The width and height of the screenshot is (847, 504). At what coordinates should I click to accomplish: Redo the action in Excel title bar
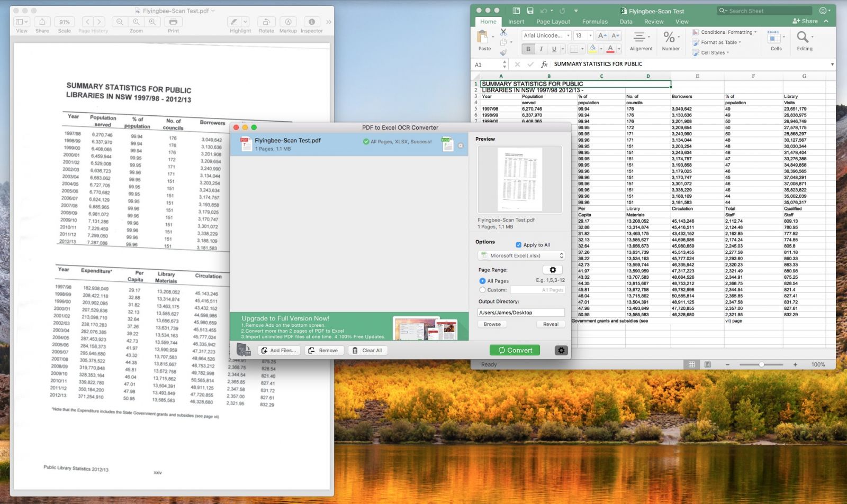562,11
